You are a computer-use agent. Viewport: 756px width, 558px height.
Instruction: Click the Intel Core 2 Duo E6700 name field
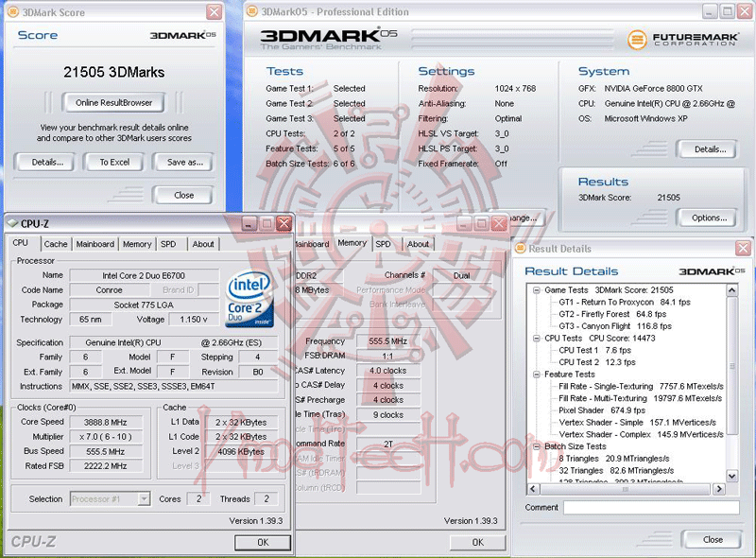point(144,275)
